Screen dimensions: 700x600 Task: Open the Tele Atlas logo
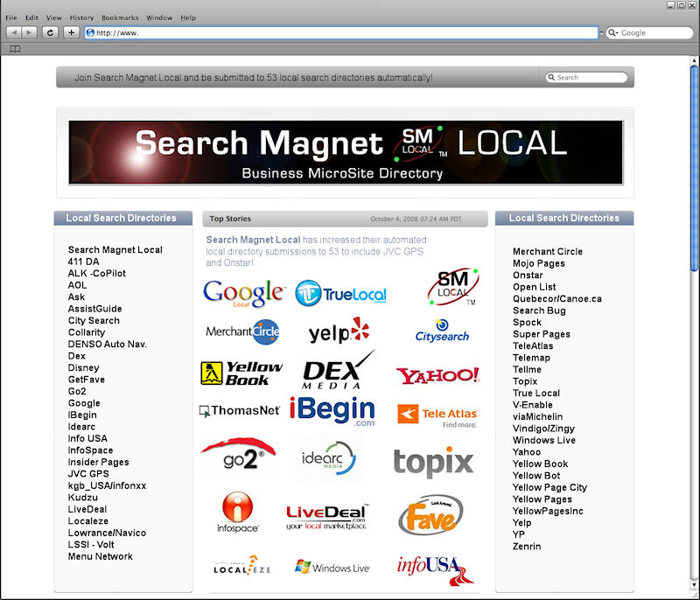click(437, 415)
